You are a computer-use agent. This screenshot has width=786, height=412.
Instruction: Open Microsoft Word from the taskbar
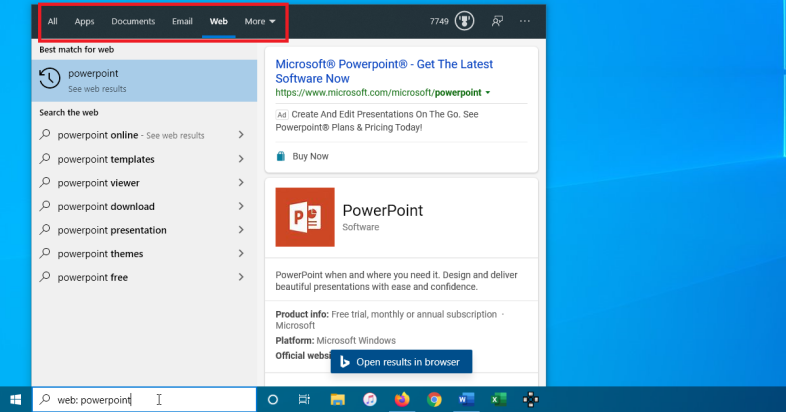pos(466,399)
